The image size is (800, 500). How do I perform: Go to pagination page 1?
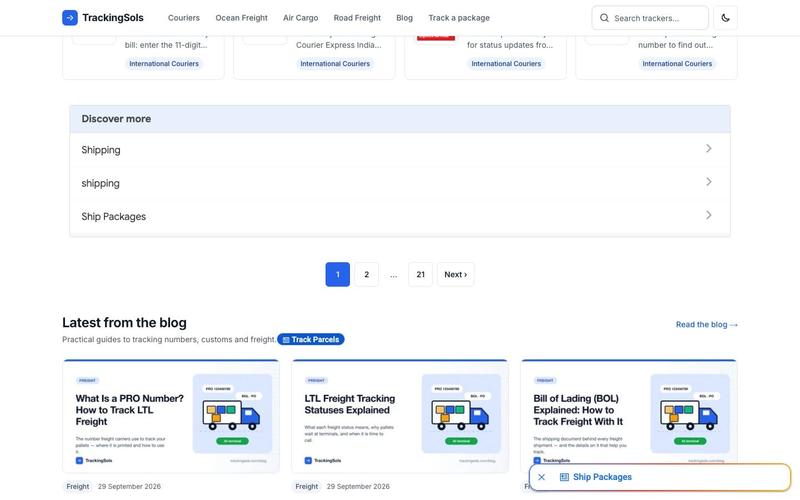[x=338, y=274]
